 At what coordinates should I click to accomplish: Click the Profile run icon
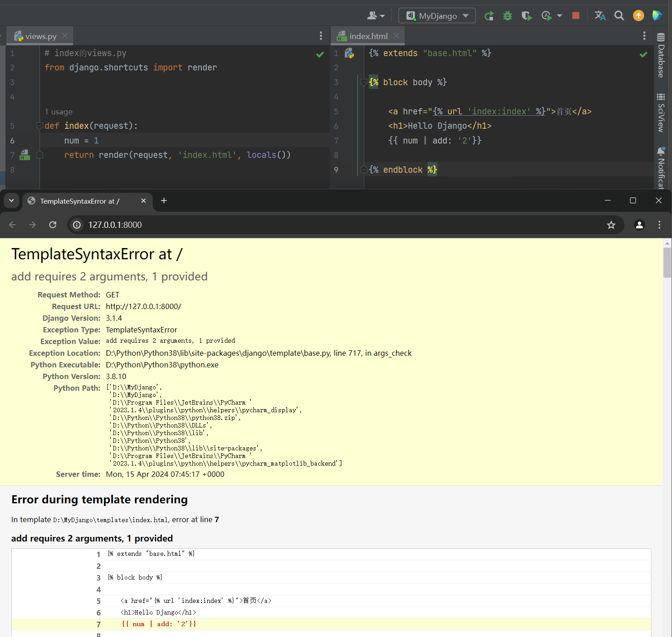(546, 16)
